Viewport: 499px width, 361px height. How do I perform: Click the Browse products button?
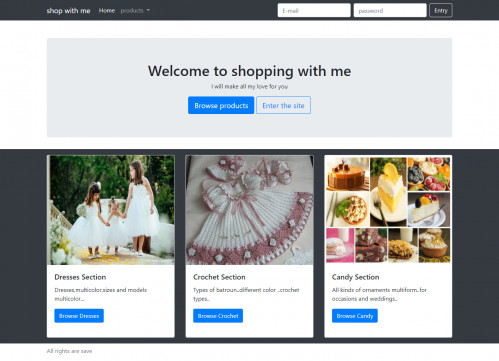tap(221, 105)
